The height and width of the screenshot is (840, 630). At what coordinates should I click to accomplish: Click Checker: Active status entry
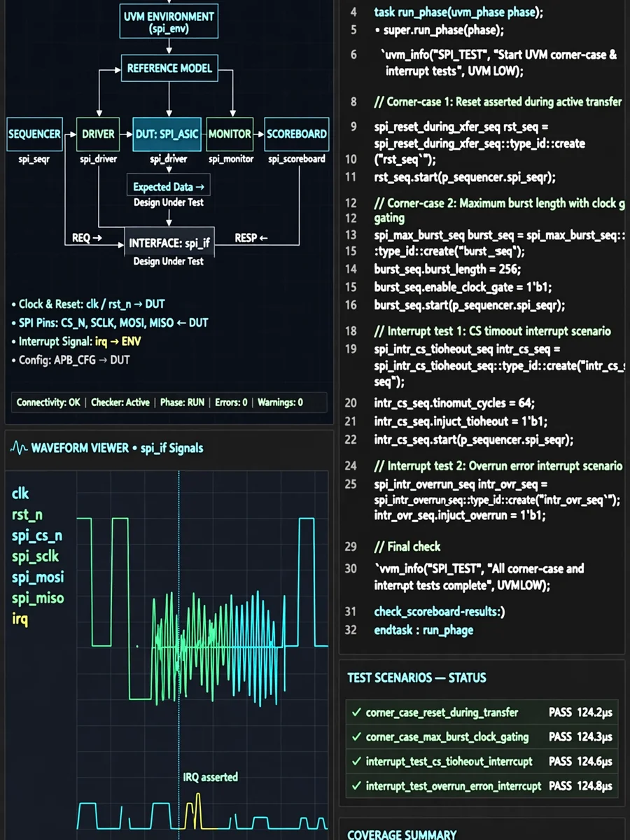[120, 402]
